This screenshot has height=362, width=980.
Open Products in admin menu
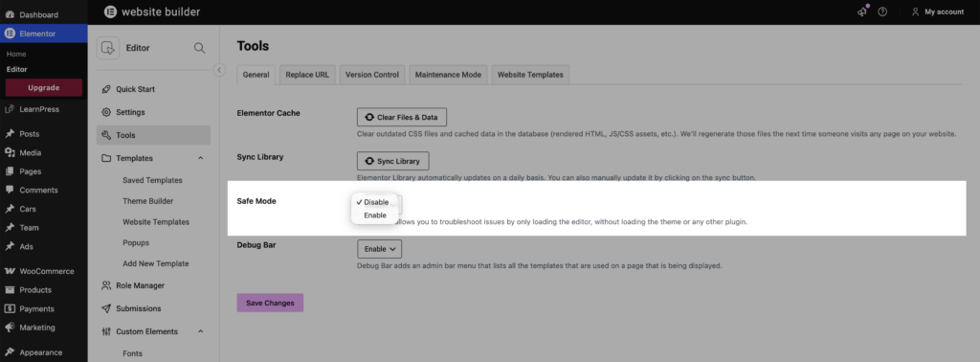pos(44,290)
